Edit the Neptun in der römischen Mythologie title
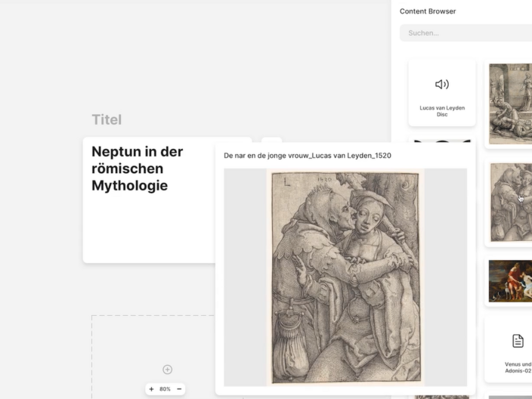Screen dimensions: 532x399 pos(138,169)
